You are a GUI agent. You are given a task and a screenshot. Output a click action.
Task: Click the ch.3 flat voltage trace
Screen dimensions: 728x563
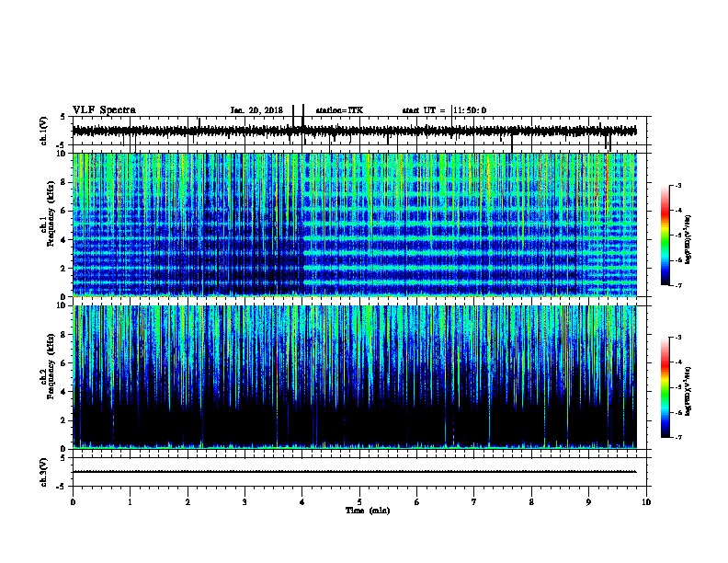point(354,472)
